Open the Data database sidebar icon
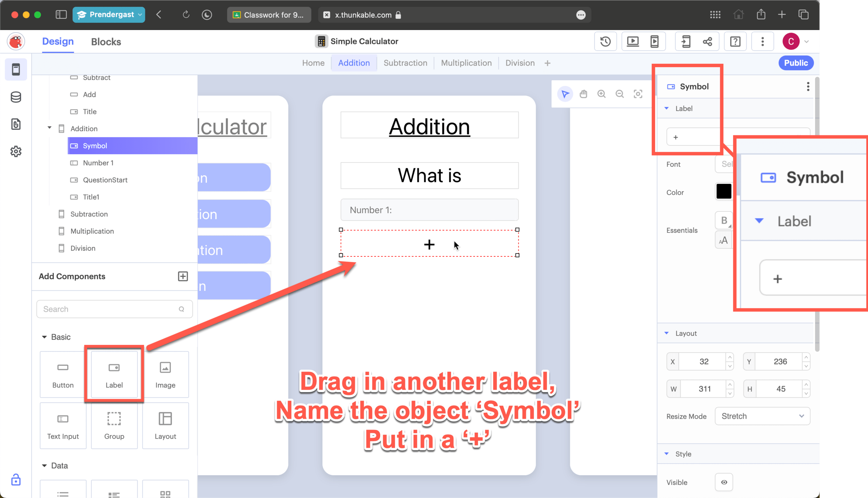The image size is (868, 498). pyautogui.click(x=16, y=97)
